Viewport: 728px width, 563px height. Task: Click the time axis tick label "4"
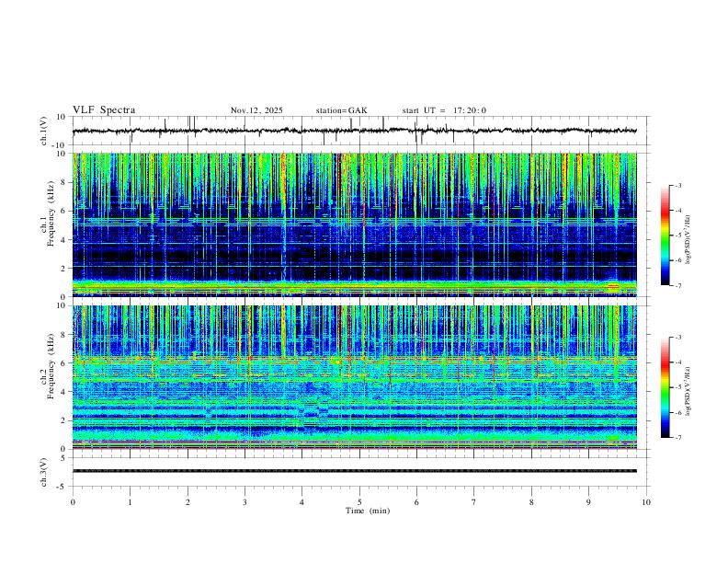point(302,502)
